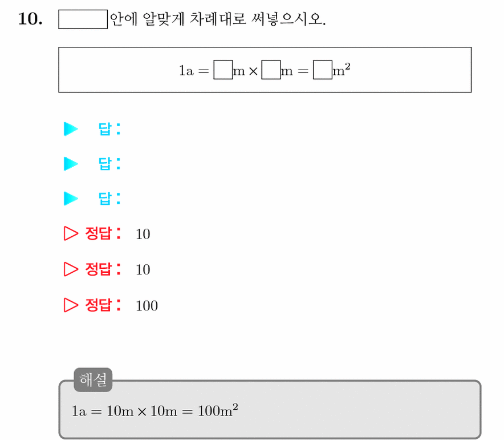Viewport: 504px width, 440px height.
Task: Click the first blank box before m
Action: [223, 70]
